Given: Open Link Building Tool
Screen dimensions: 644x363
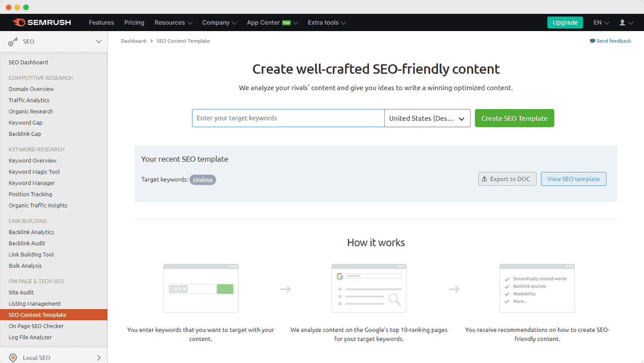Looking at the screenshot, I should pos(31,255).
